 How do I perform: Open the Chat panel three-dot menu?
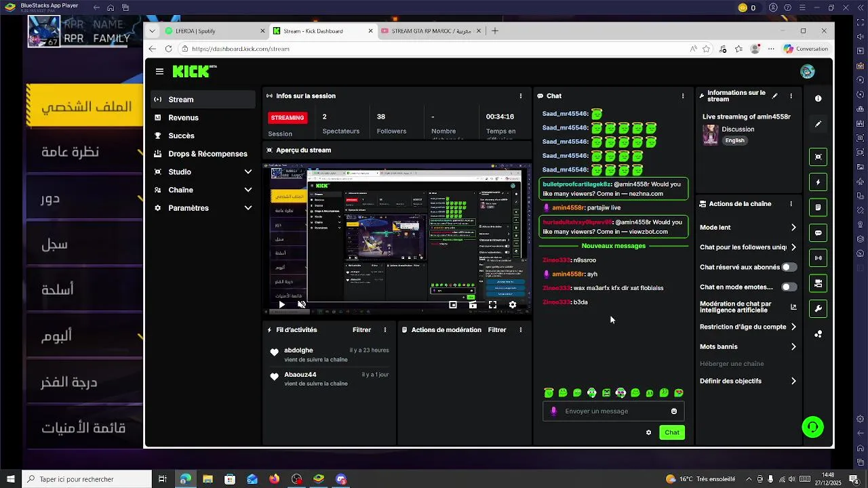(683, 96)
